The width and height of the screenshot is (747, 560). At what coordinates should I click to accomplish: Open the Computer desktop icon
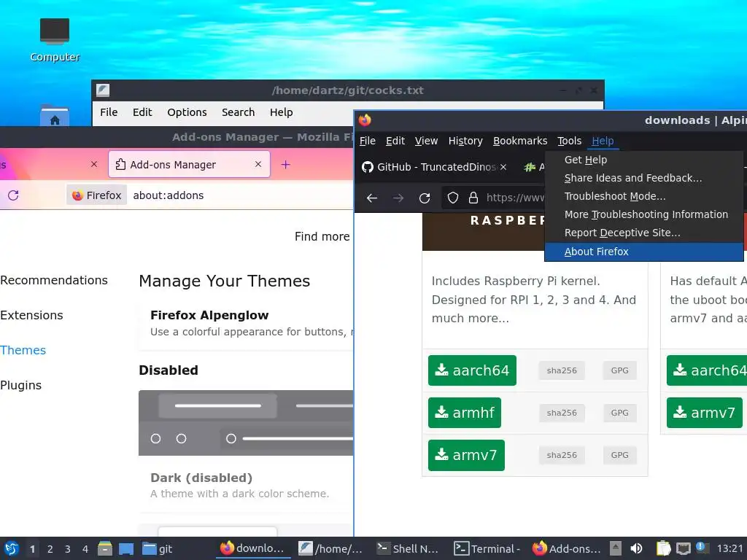pos(54,40)
